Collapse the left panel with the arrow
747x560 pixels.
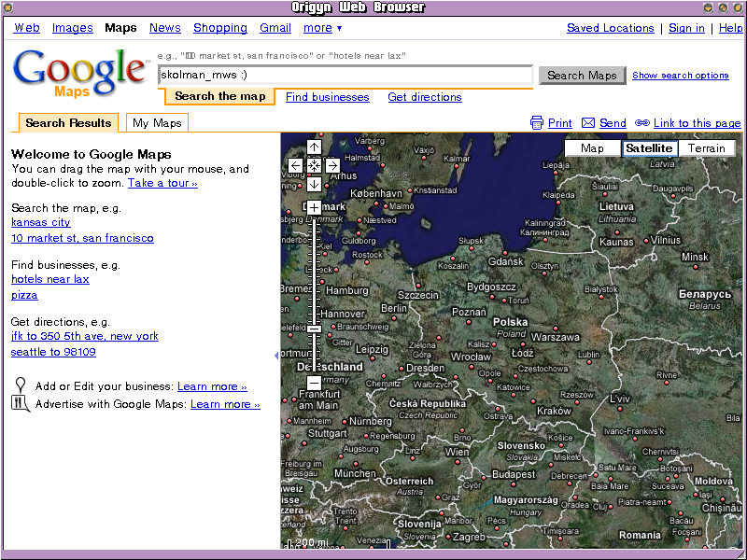[x=276, y=356]
